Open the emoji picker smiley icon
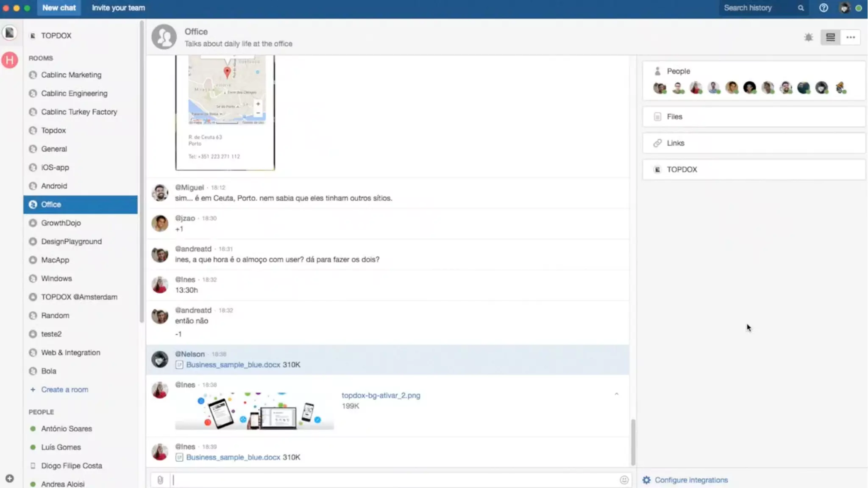Viewport: 868px width, 488px height. [624, 480]
